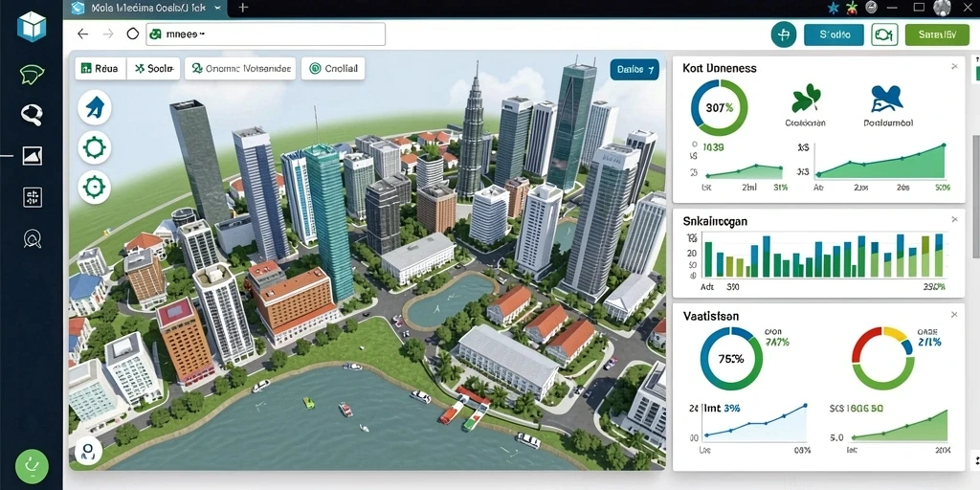The image size is (980, 490).
Task: Open the grid panel sidebar icon
Action: click(x=33, y=197)
